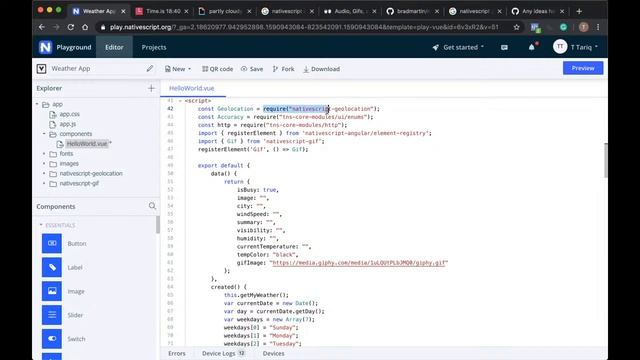Expand the fonts folder

tap(44, 154)
